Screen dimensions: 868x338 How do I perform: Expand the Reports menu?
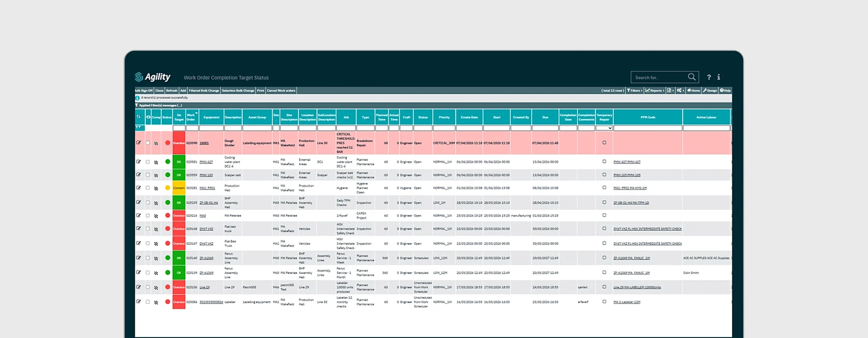[655, 90]
